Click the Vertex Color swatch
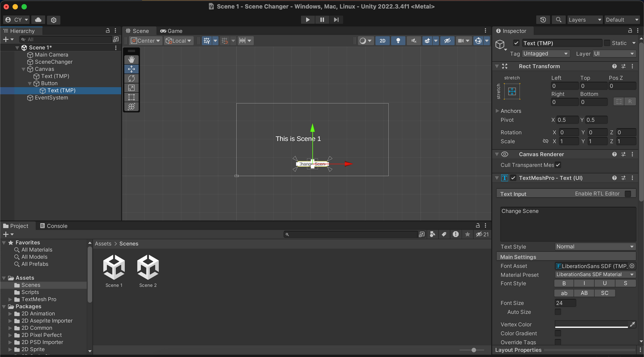 591,324
